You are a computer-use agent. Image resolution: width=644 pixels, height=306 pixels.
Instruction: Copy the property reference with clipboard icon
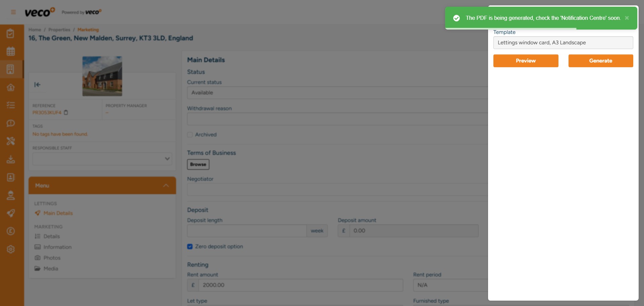(66, 113)
